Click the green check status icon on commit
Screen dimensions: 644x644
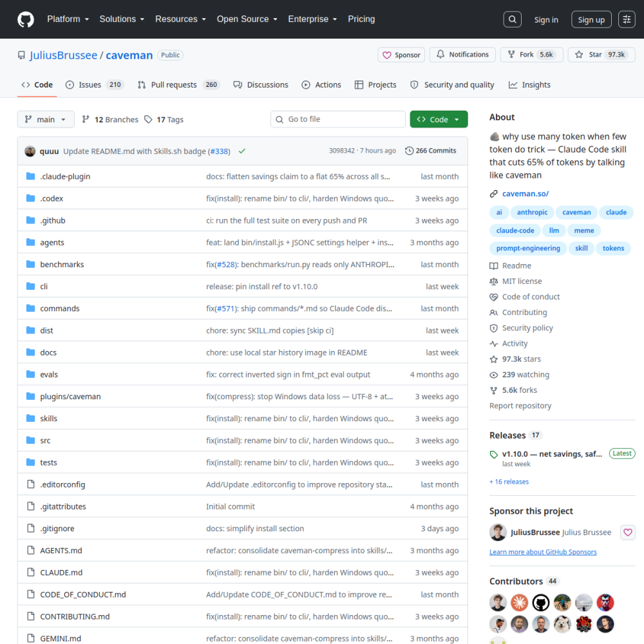click(242, 151)
